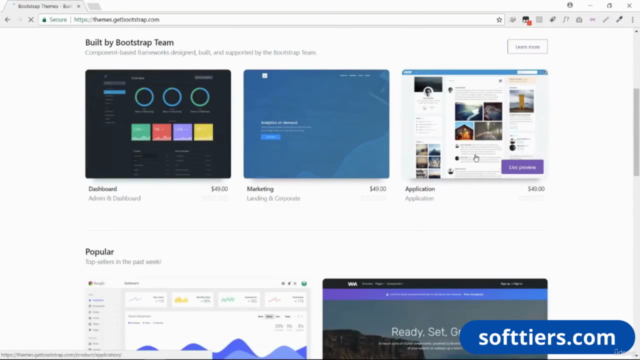Bookmark this page with the star icon
Image resolution: width=640 pixels, height=360 pixels.
499,20
